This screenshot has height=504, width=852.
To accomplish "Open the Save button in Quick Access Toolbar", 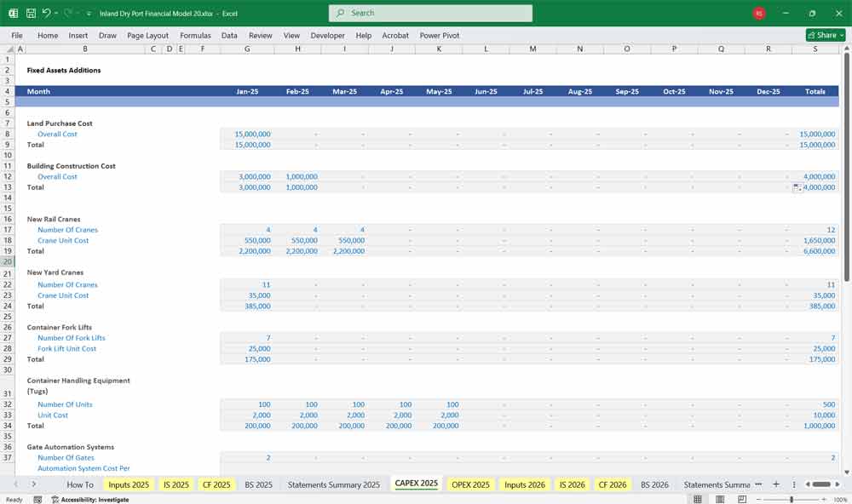I will [30, 13].
